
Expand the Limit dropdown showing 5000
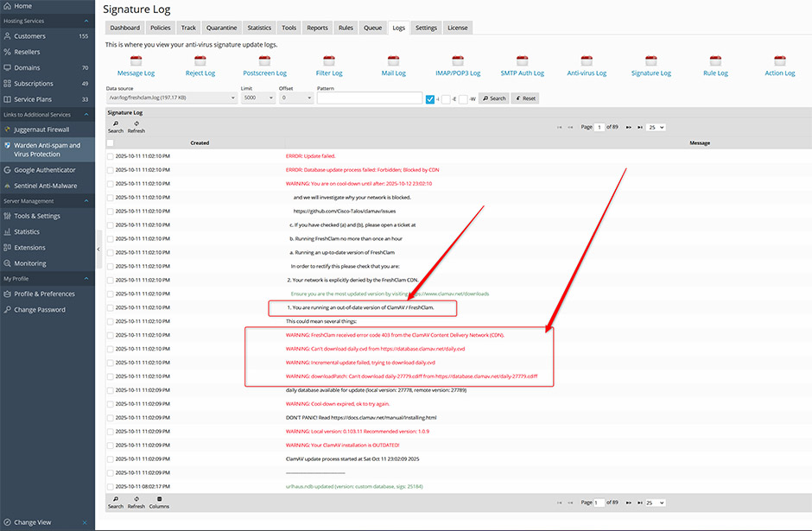click(257, 98)
